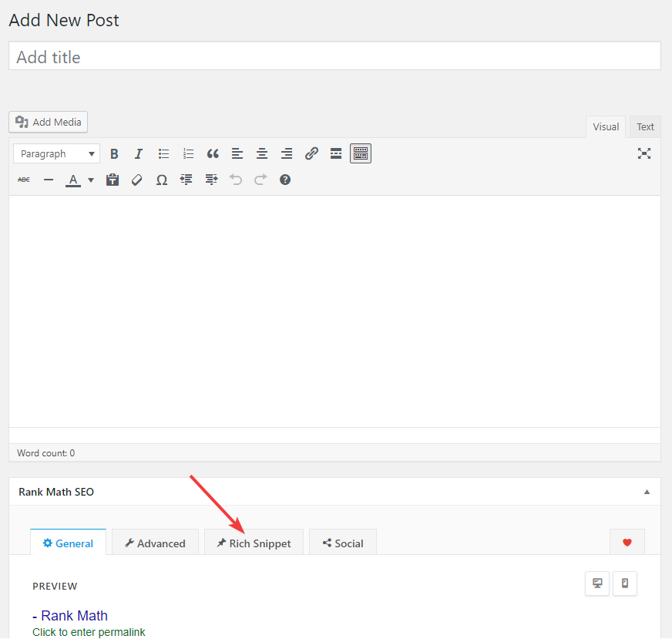
Task: Open the special character Omega picker
Action: [x=162, y=180]
